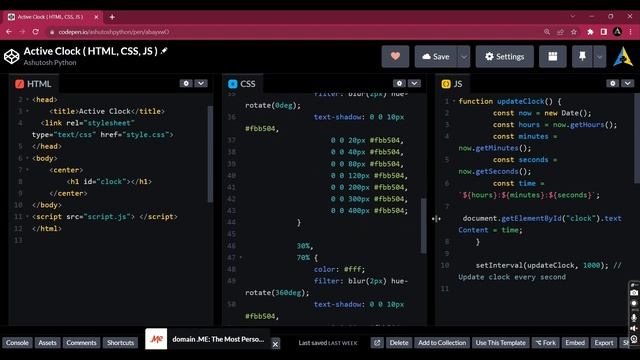Open JS editor settings gear

click(612, 83)
